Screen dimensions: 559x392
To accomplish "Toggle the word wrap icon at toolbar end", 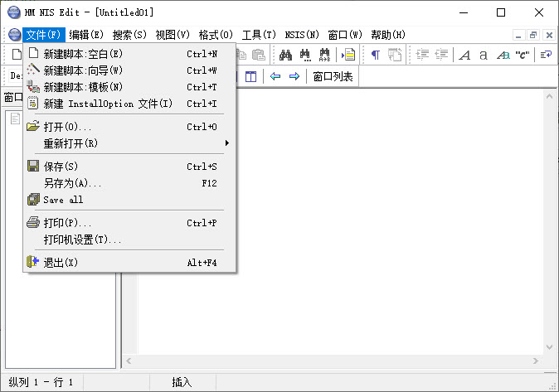I will click(x=546, y=55).
